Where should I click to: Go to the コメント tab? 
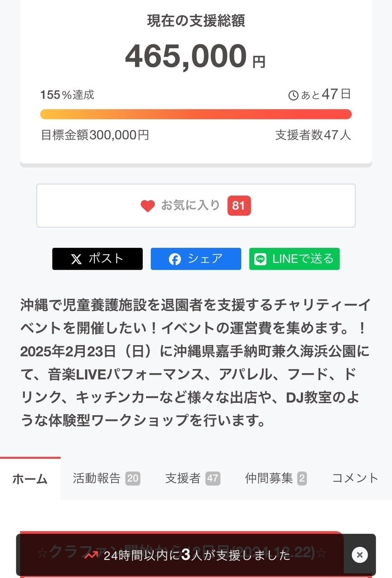pos(355,479)
